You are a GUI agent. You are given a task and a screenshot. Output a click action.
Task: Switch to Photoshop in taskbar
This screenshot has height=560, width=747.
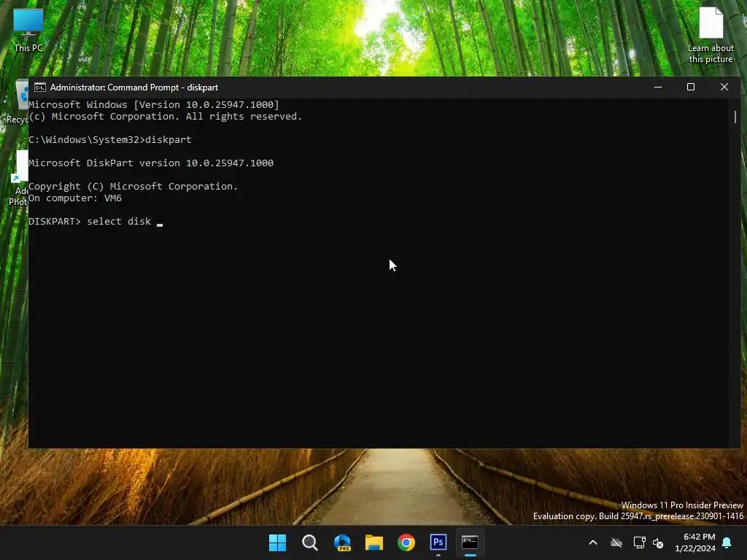pyautogui.click(x=438, y=542)
